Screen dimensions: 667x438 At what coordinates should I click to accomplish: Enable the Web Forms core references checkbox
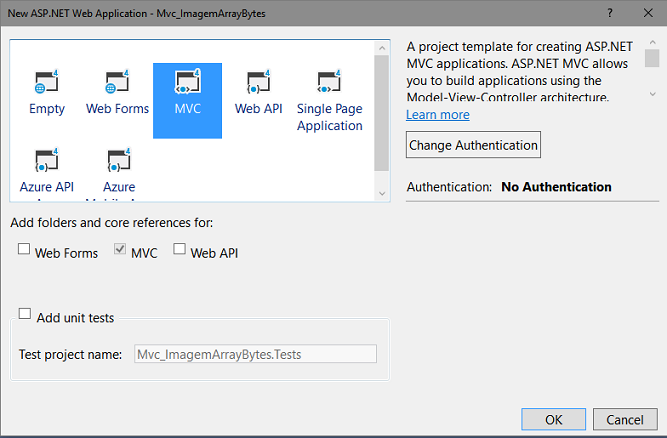pos(24,249)
